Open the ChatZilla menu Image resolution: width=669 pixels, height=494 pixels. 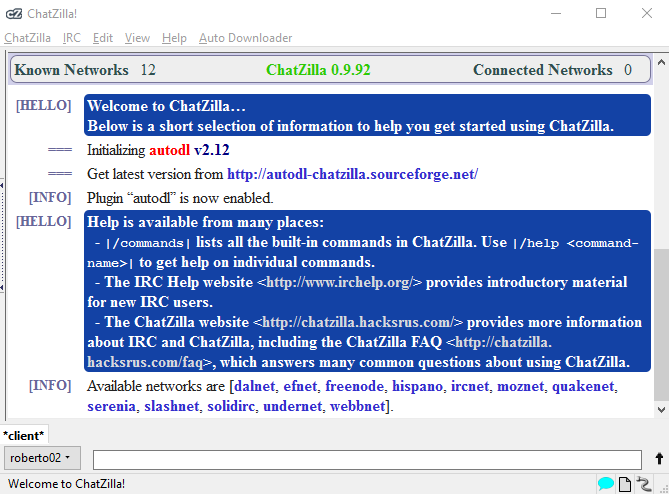click(27, 38)
